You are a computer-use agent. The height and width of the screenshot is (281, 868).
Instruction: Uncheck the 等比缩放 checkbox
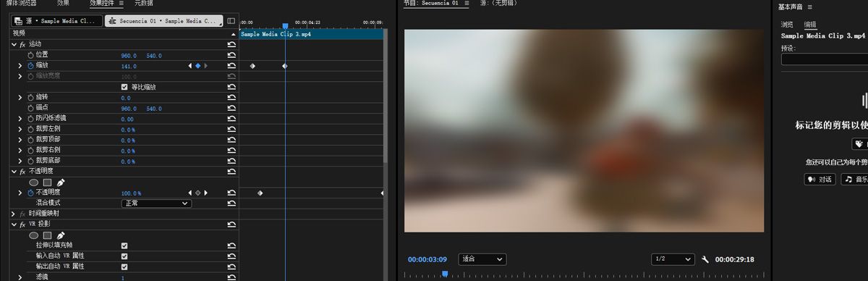tap(124, 87)
